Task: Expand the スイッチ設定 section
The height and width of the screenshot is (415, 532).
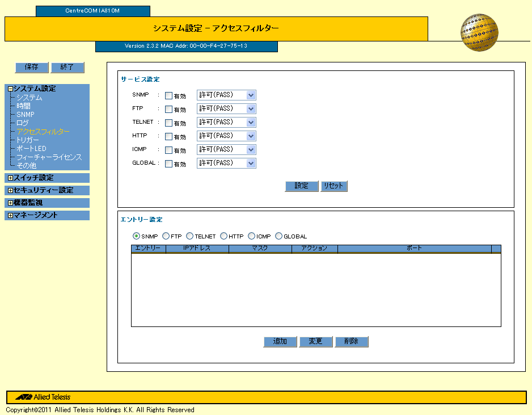Action: coord(10,178)
